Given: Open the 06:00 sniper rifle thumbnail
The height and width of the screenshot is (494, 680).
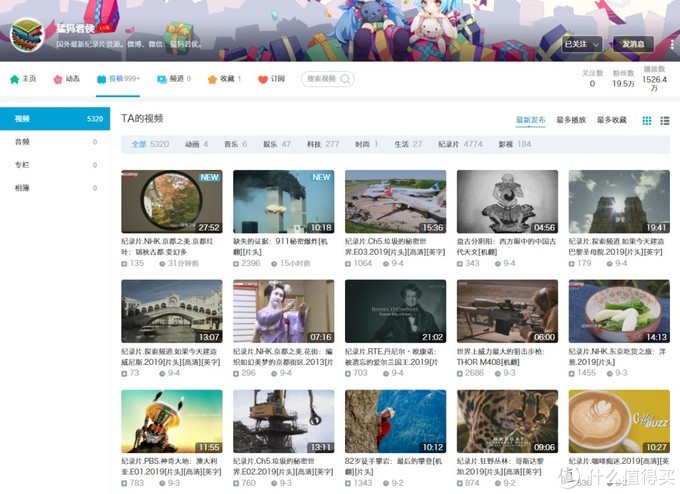Looking at the screenshot, I should click(x=507, y=311).
